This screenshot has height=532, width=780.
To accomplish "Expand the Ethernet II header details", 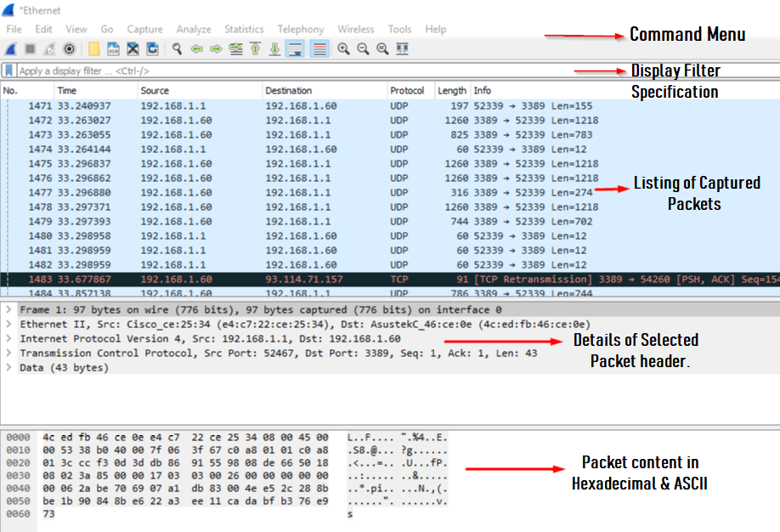I will pos(8,325).
